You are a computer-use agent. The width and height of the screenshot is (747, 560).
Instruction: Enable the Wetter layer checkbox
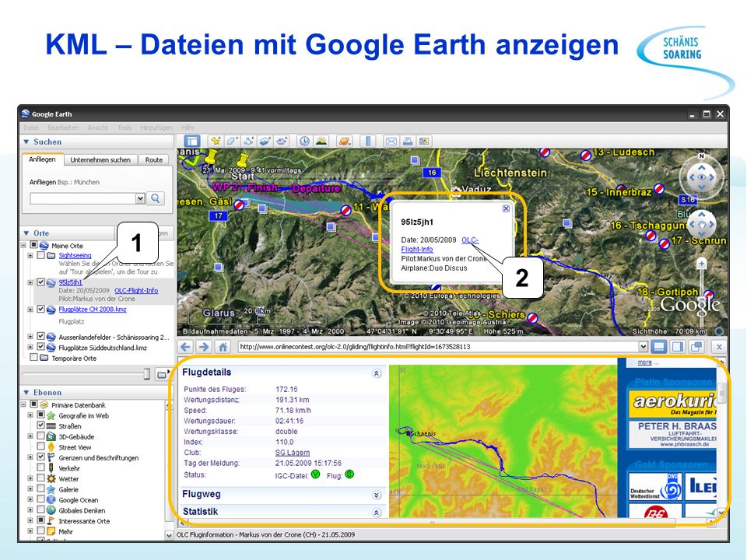(x=41, y=478)
